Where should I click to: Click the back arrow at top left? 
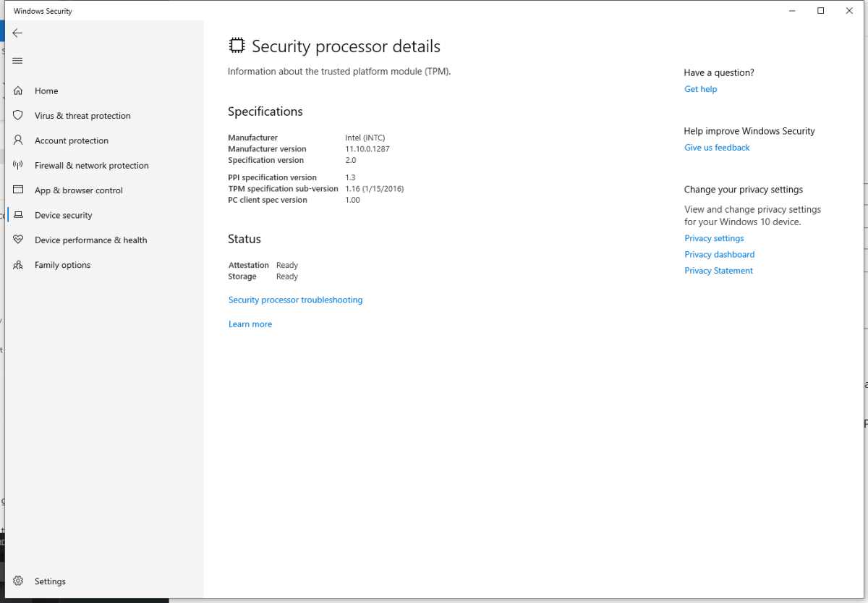[x=17, y=32]
